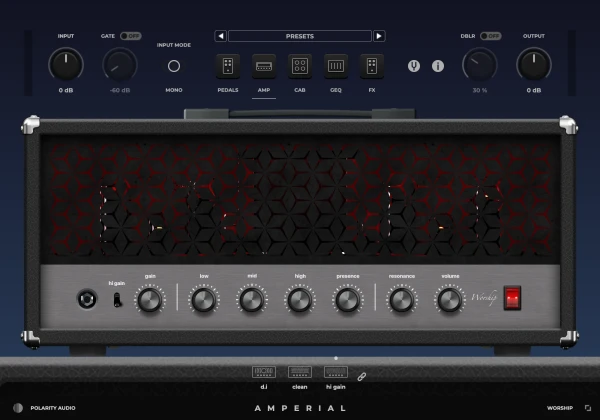The height and width of the screenshot is (420, 600).
Task: Click the resize window icon next to WORSHIP
Action: 588,408
